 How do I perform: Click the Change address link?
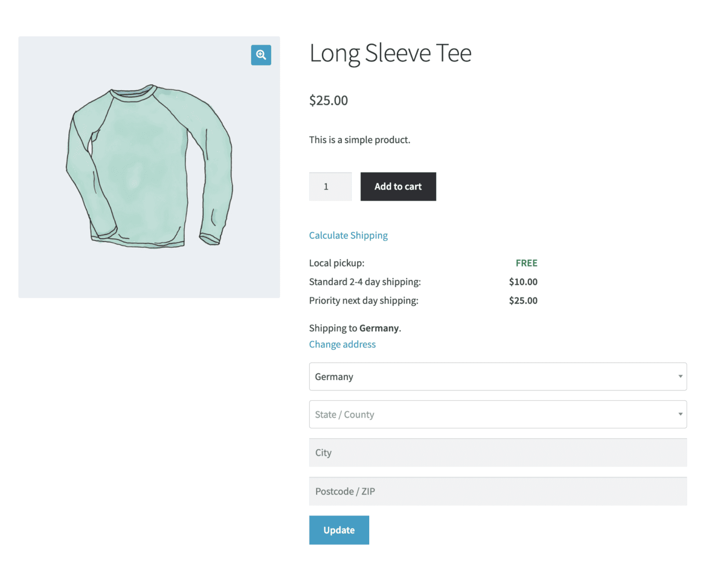[342, 344]
